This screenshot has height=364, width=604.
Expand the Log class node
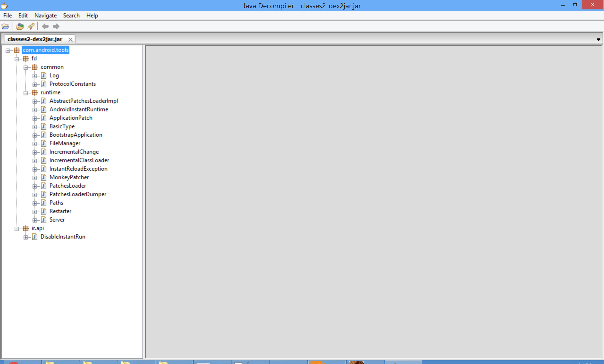(34, 76)
